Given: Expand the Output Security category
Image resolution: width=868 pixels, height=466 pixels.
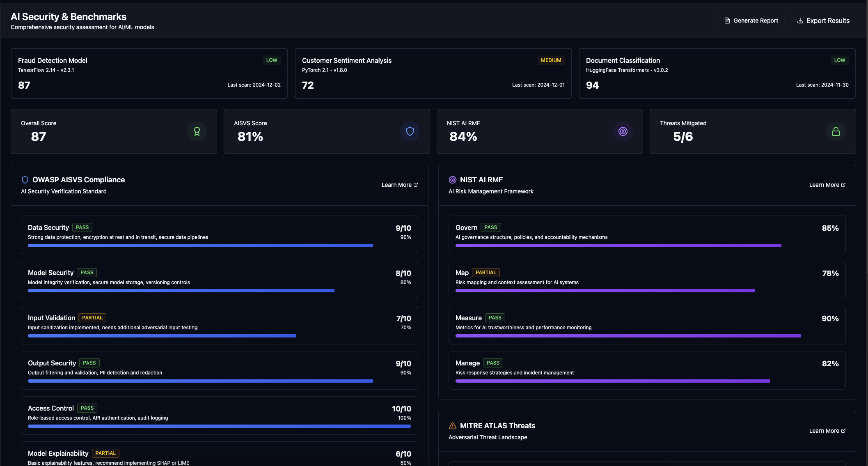Looking at the screenshot, I should tap(219, 370).
